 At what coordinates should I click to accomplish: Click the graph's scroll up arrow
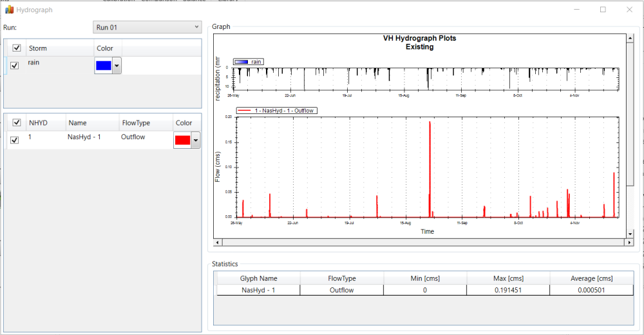[x=630, y=38]
